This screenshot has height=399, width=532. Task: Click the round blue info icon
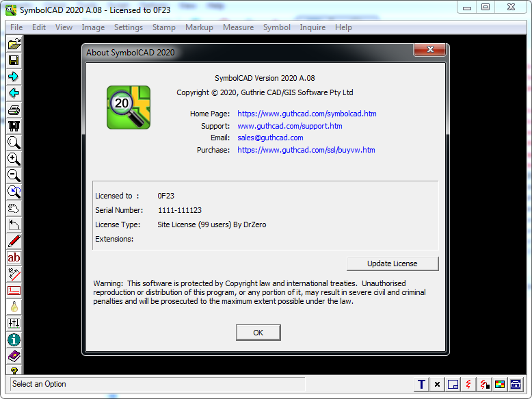[x=14, y=339]
